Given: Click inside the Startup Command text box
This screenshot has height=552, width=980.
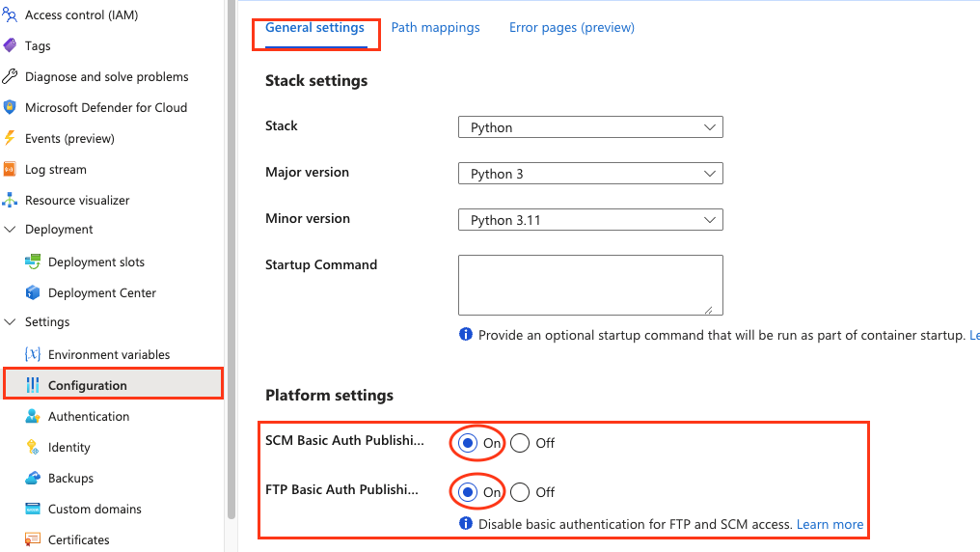Looking at the screenshot, I should pyautogui.click(x=590, y=285).
